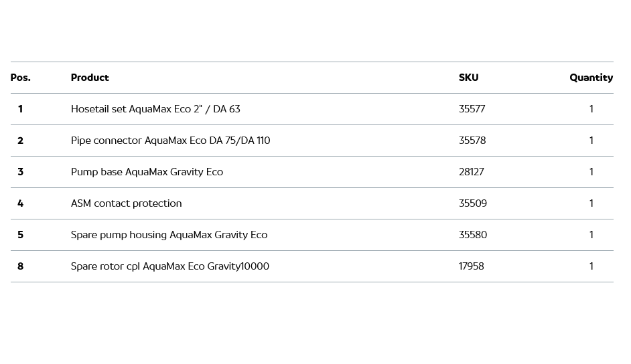Screen dimensions: 631x364
Task: Select SKU number 35580
Action: point(472,235)
